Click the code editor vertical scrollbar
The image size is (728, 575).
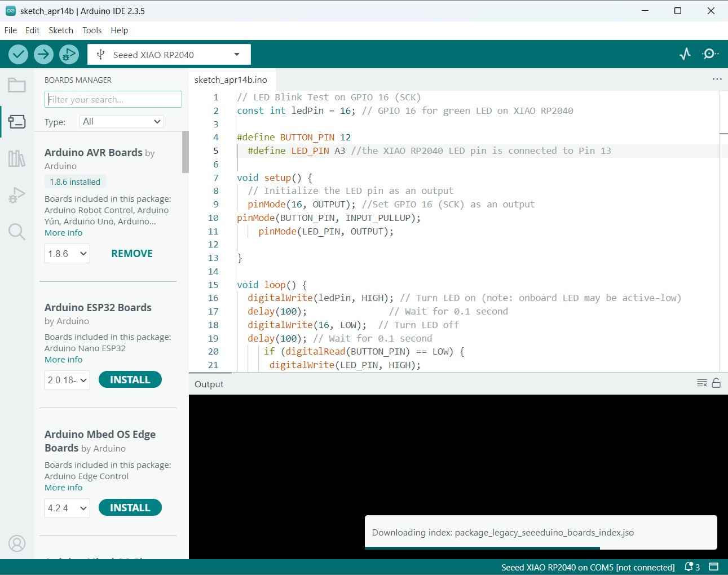(x=724, y=231)
